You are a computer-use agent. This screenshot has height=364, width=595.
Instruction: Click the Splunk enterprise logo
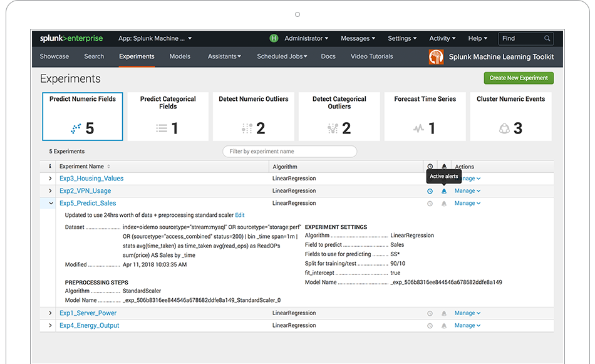(71, 38)
